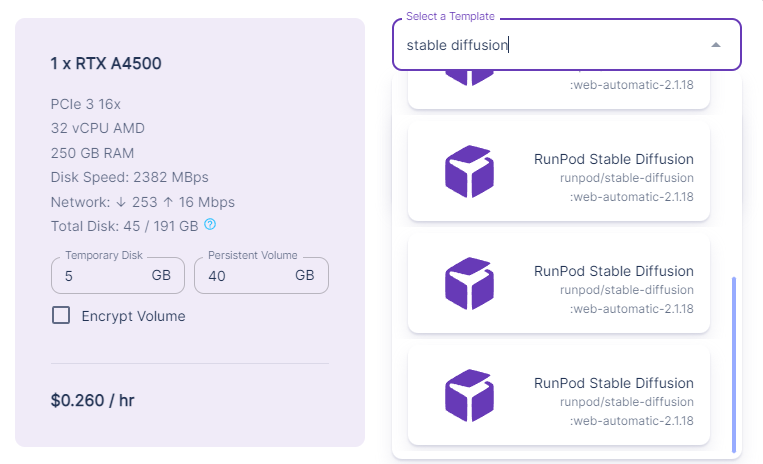Click the 1 x RTX A4500 heading
Screen dimensions: 763x464
point(106,64)
